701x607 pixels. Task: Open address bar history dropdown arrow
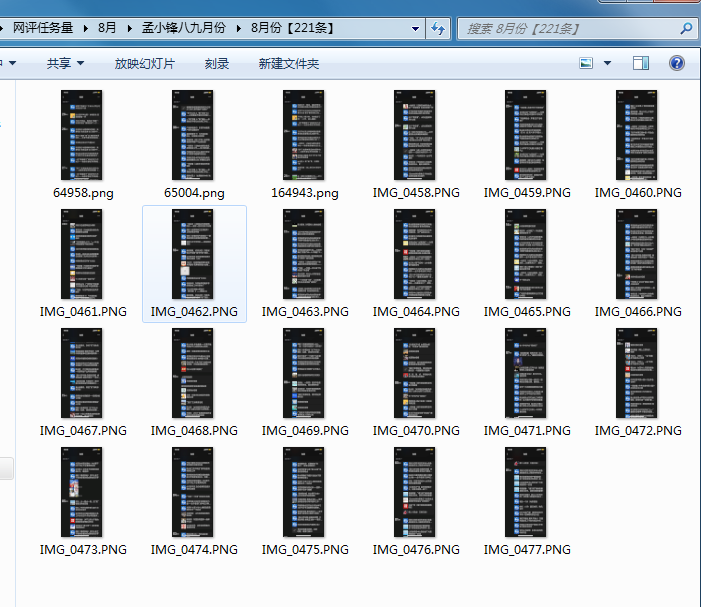[x=415, y=29]
